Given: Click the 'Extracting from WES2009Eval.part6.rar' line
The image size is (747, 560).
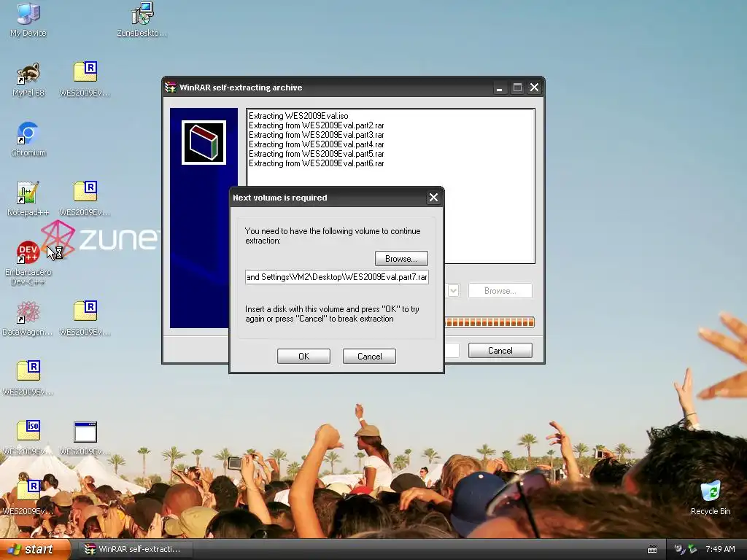Looking at the screenshot, I should click(317, 163).
